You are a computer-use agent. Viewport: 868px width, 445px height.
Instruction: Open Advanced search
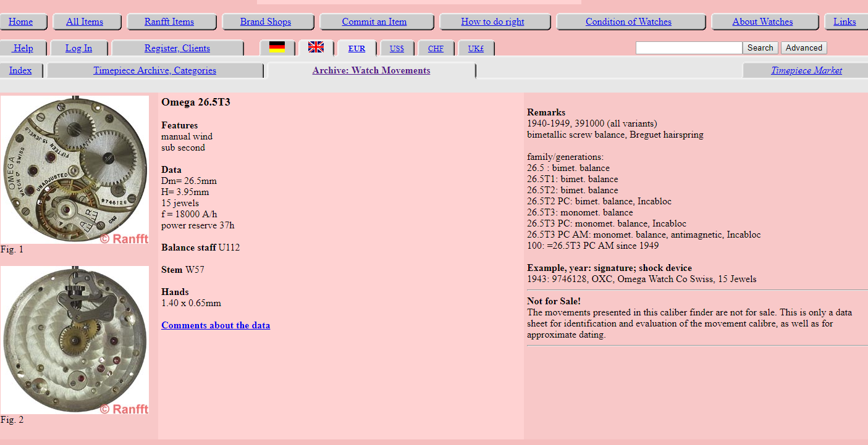[804, 48]
